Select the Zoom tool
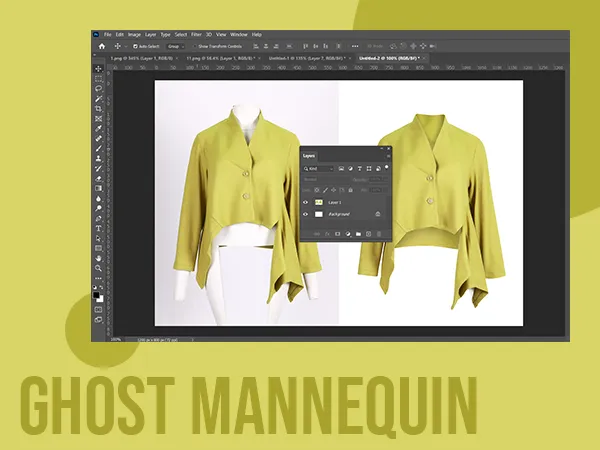The image size is (600, 450). (98, 268)
